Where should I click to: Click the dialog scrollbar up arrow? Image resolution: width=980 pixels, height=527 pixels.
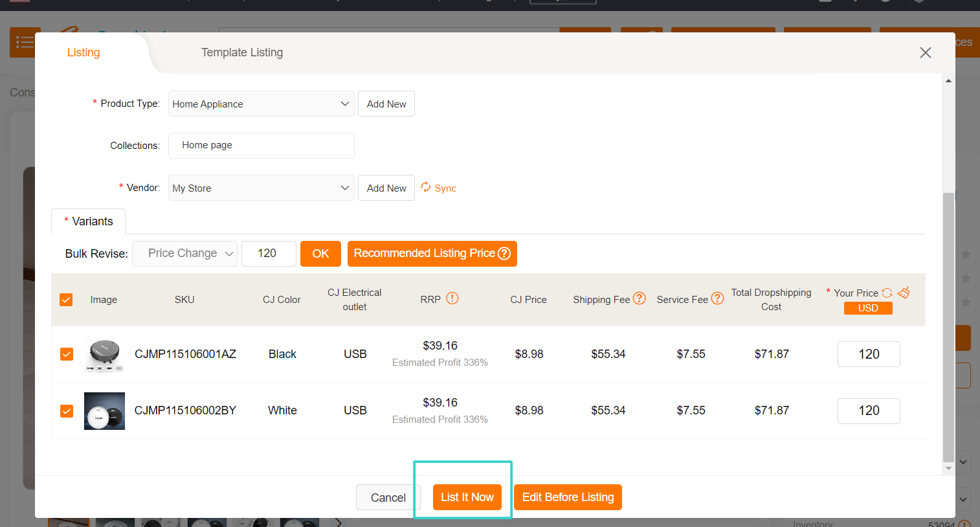(x=948, y=81)
